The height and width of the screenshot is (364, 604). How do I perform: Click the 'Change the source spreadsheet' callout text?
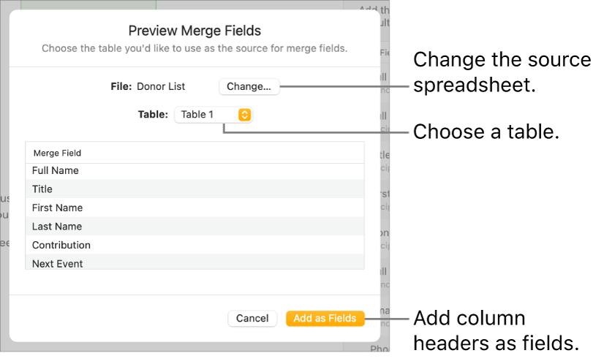(x=502, y=72)
